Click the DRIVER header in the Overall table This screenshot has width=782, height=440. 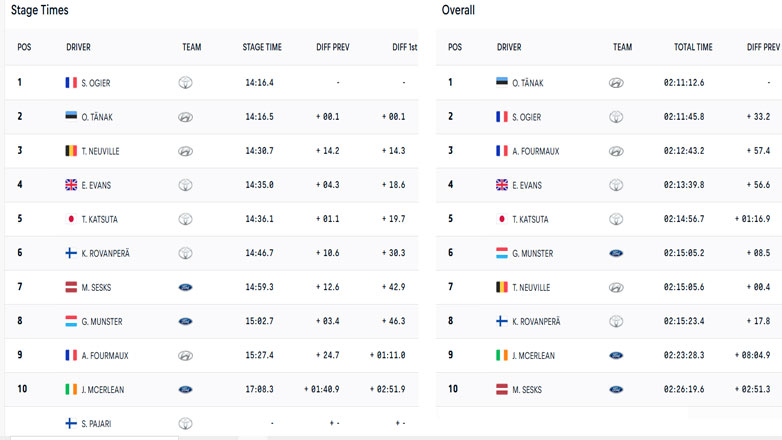click(509, 47)
